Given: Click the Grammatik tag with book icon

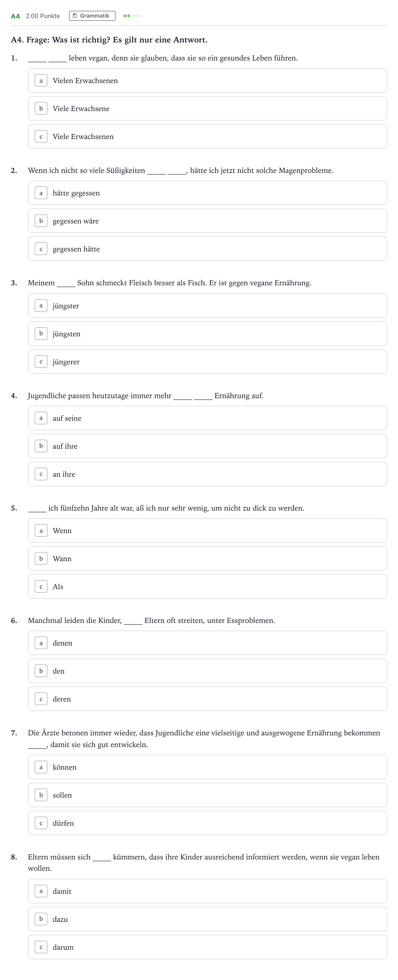Looking at the screenshot, I should coord(92,16).
